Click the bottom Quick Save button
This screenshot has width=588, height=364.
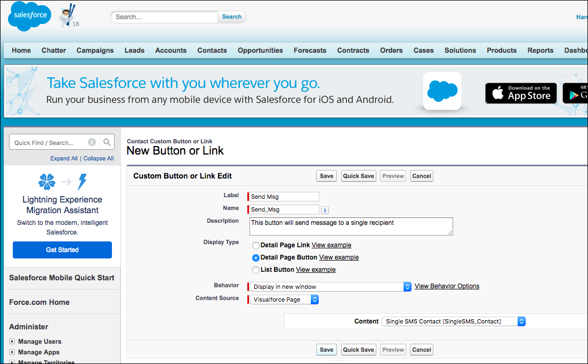point(358,350)
